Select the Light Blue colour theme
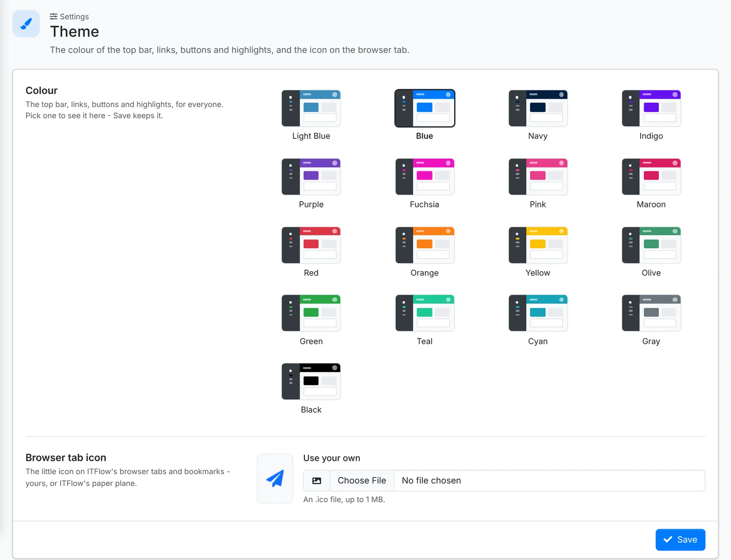The width and height of the screenshot is (731, 560). click(x=311, y=108)
